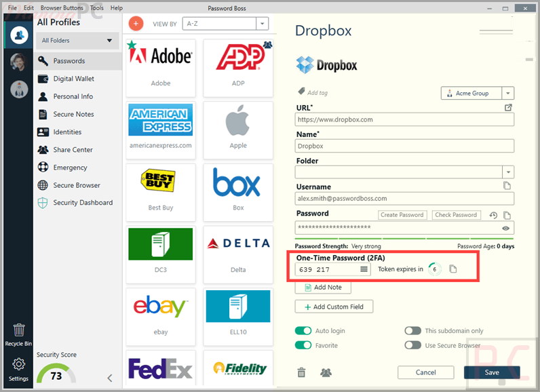Copy the username to clipboard
Image resolution: width=540 pixels, height=392 pixels.
click(507, 186)
